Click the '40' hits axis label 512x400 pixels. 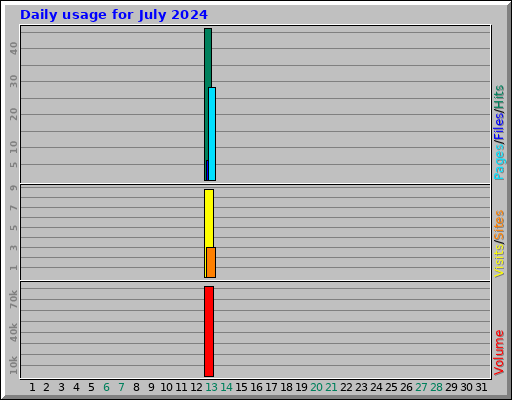[13, 48]
